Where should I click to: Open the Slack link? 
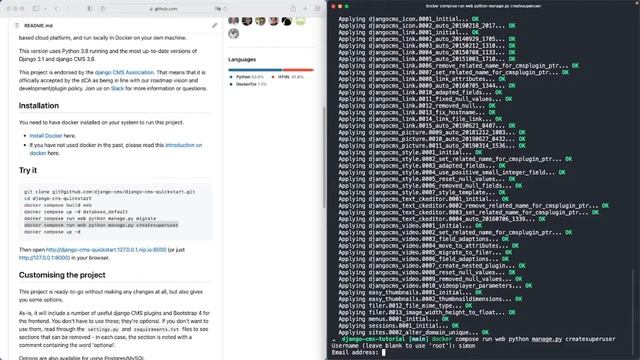tap(117, 88)
